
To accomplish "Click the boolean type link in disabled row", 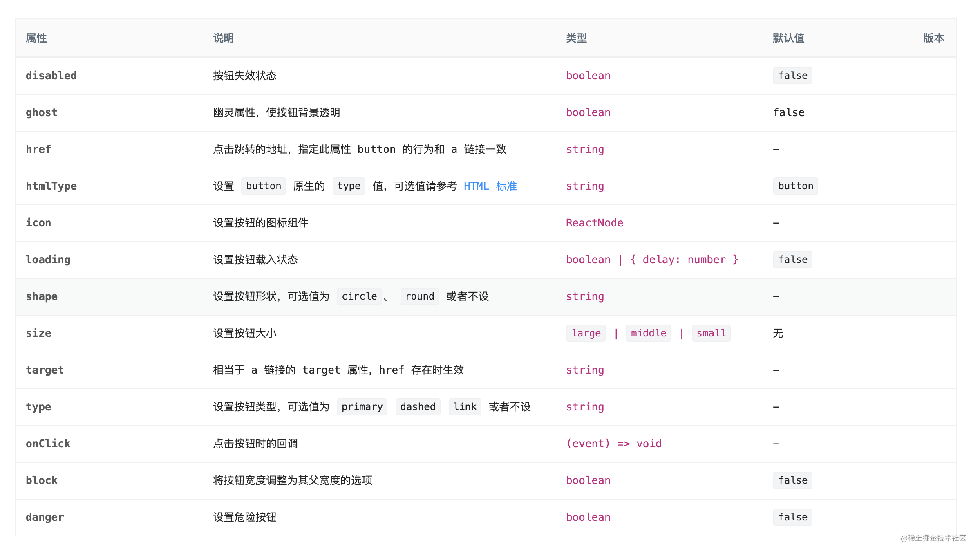I will [x=588, y=75].
